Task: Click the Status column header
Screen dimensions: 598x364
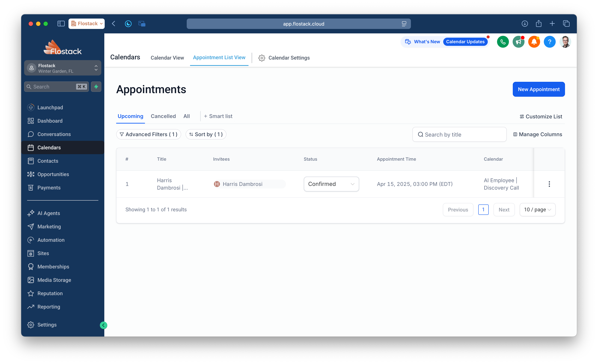Action: click(x=310, y=159)
